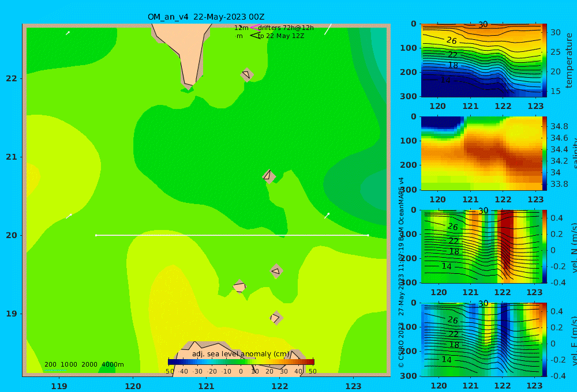Click the salinity section panel
The height and width of the screenshot is (392, 577).
(x=481, y=153)
